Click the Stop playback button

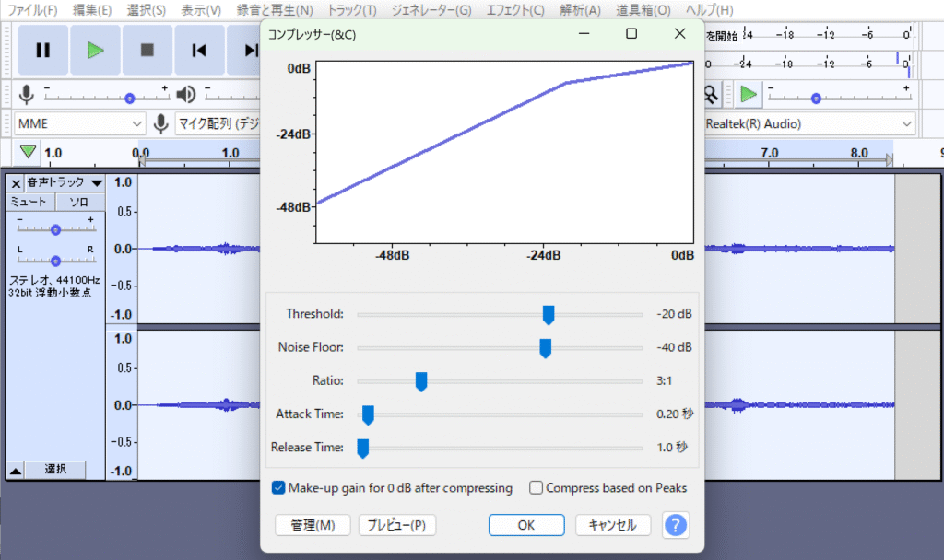point(147,51)
